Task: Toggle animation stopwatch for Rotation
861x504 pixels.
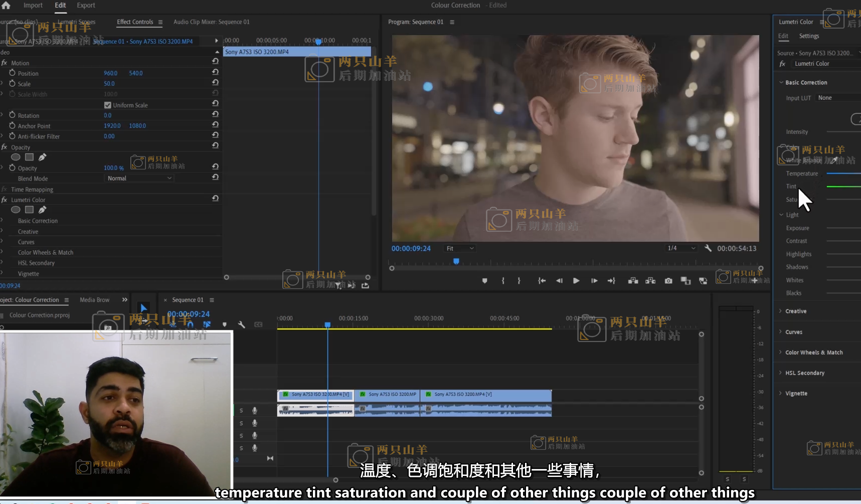Action: click(x=12, y=115)
